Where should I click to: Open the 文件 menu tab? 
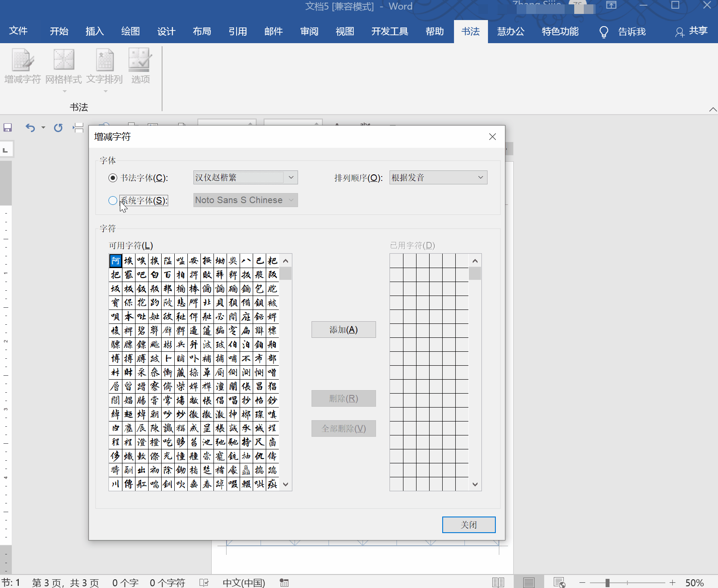pyautogui.click(x=18, y=31)
